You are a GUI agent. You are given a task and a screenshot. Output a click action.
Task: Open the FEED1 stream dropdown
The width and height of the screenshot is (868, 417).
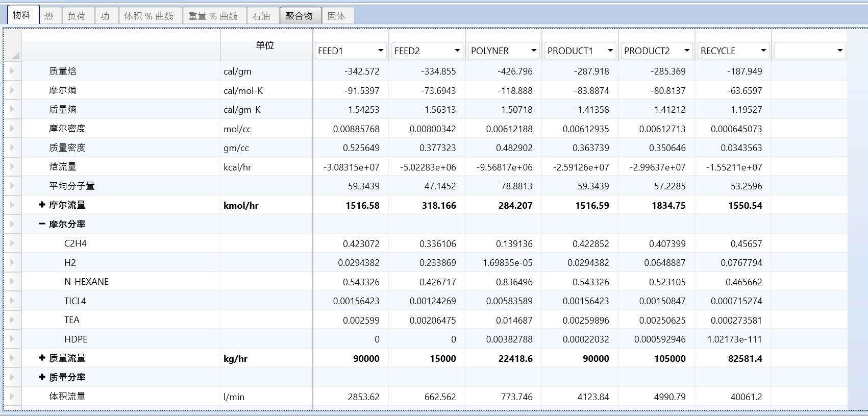click(x=381, y=51)
